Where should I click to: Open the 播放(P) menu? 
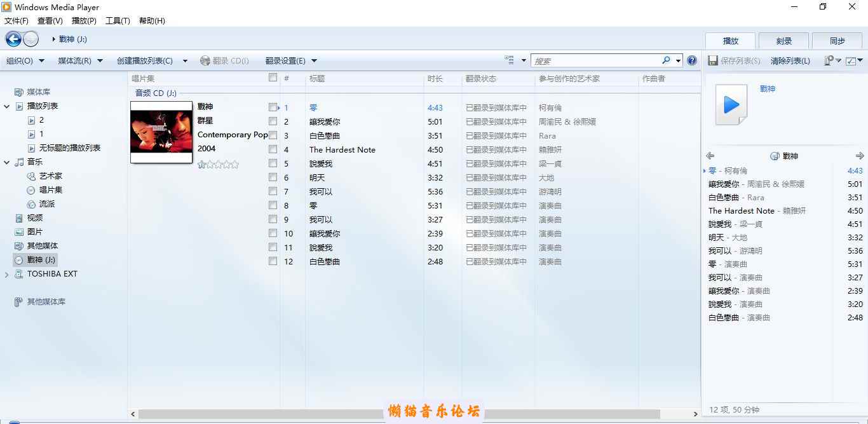84,21
